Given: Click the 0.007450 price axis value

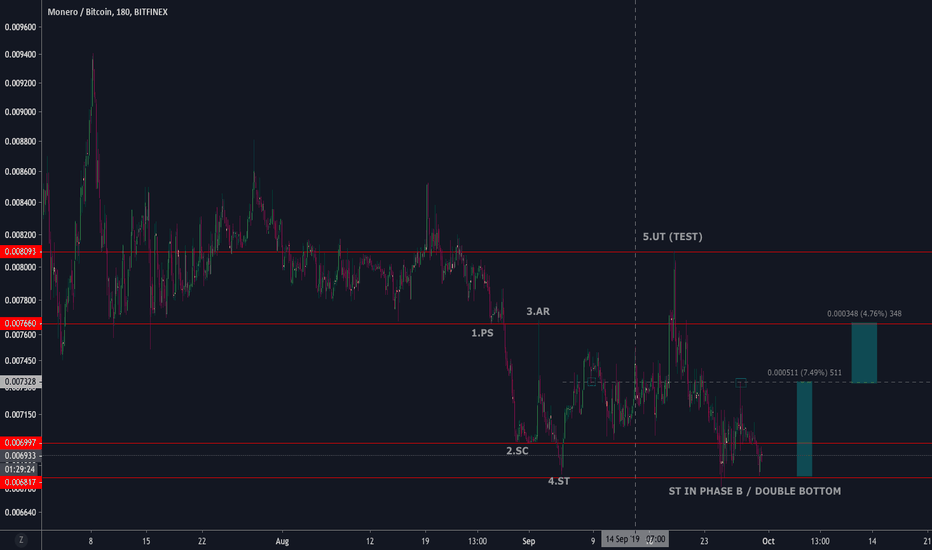Looking at the screenshot, I should click(x=20, y=360).
